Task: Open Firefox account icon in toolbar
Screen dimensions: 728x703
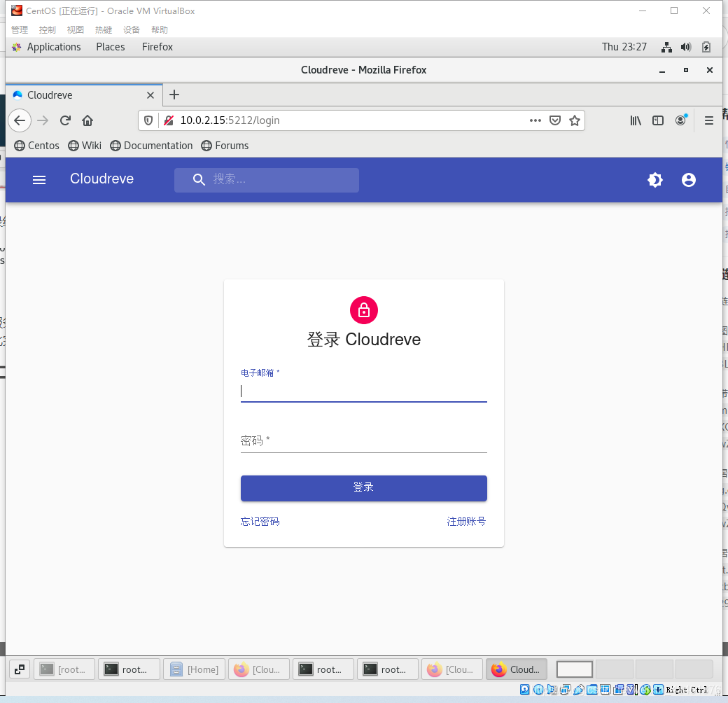Action: 680,120
